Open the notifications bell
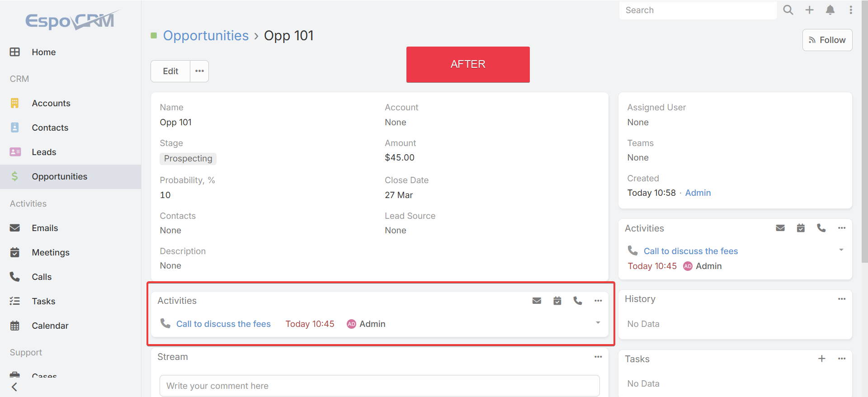This screenshot has height=397, width=868. 830,10
